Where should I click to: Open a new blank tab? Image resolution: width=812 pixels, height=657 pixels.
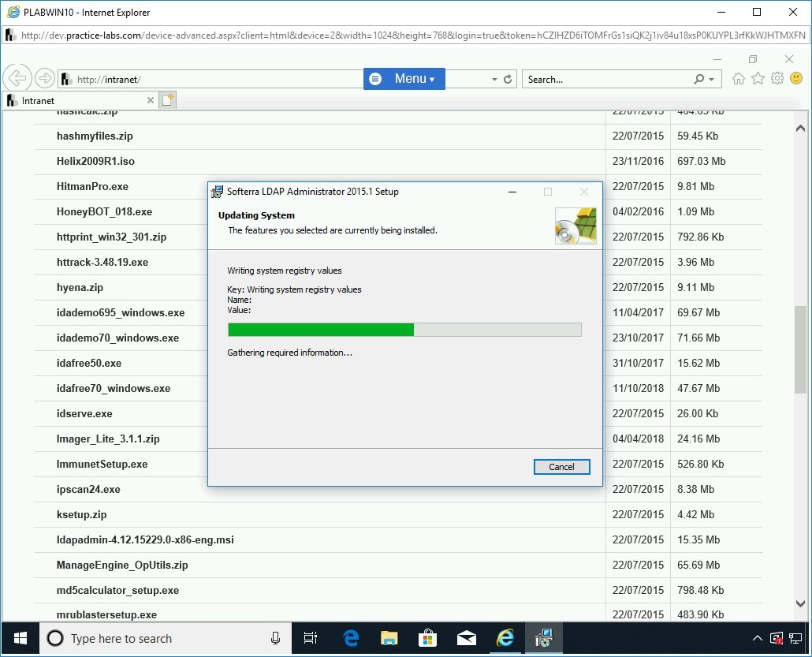pyautogui.click(x=167, y=100)
